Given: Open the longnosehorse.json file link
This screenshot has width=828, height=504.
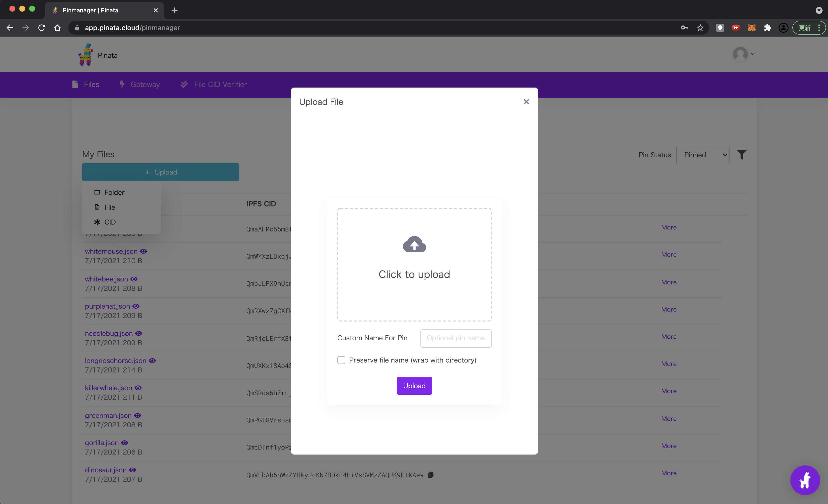Looking at the screenshot, I should pyautogui.click(x=115, y=361).
